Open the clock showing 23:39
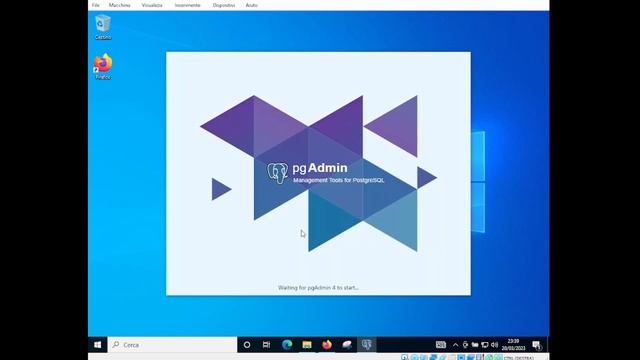 513,345
